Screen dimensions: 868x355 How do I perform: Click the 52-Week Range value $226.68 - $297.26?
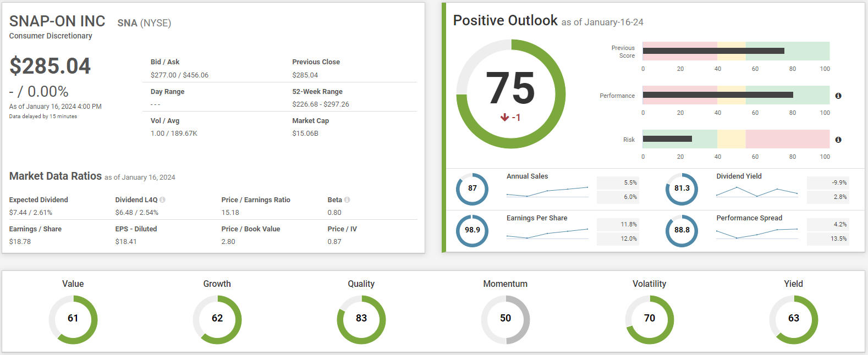[321, 104]
